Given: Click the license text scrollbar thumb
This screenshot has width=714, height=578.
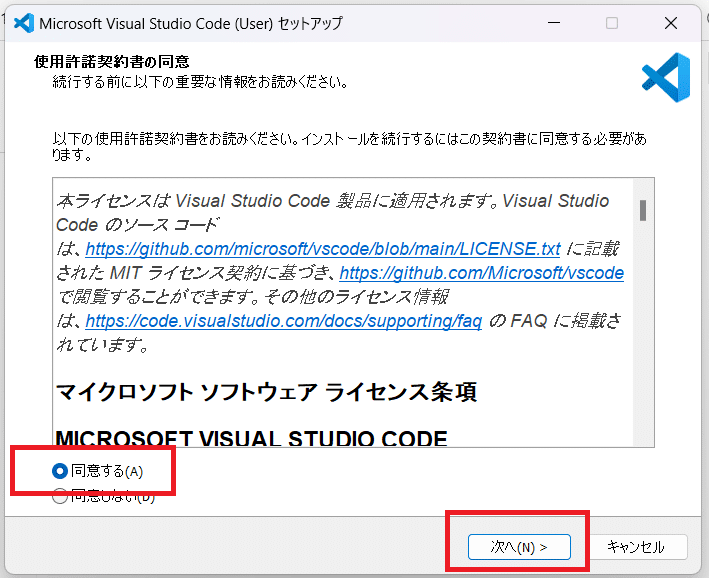Looking at the screenshot, I should tap(643, 210).
